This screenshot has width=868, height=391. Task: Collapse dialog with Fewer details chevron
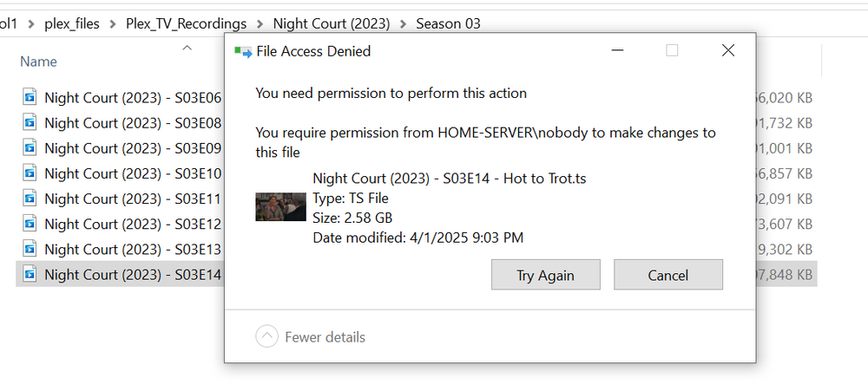point(266,336)
